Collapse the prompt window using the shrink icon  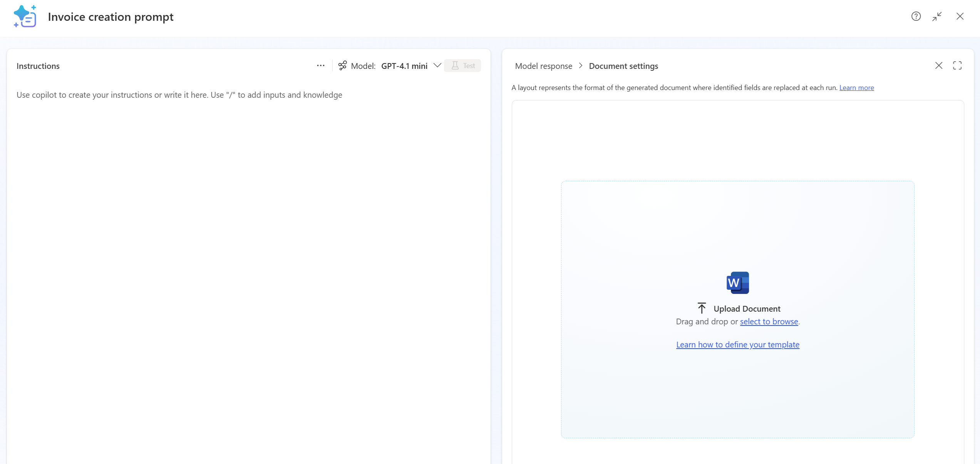[937, 16]
